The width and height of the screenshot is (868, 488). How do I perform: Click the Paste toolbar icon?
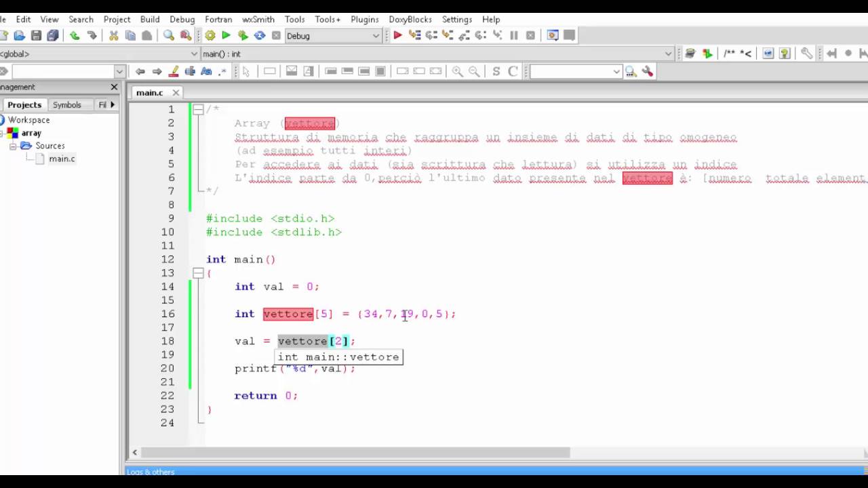[x=146, y=36]
